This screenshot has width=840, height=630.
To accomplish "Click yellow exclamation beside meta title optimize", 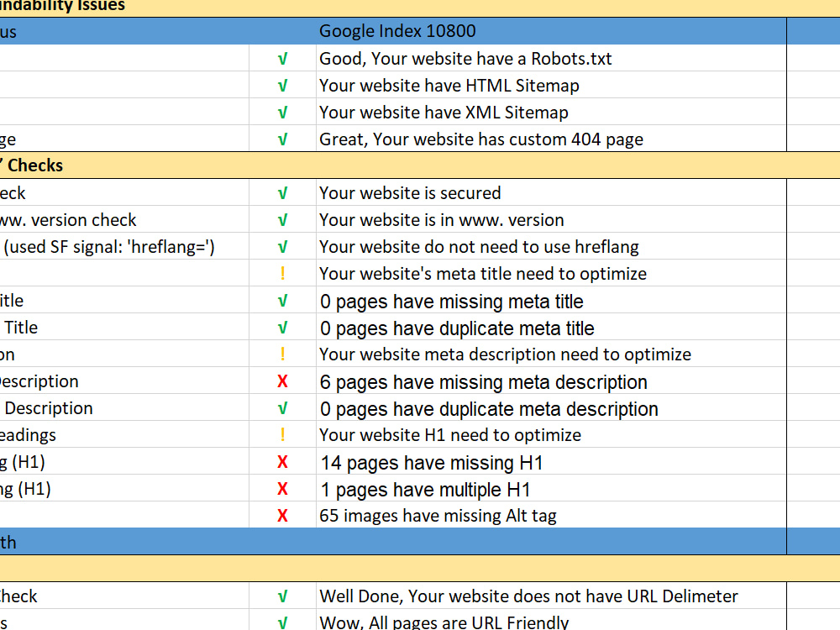I will 282,274.
